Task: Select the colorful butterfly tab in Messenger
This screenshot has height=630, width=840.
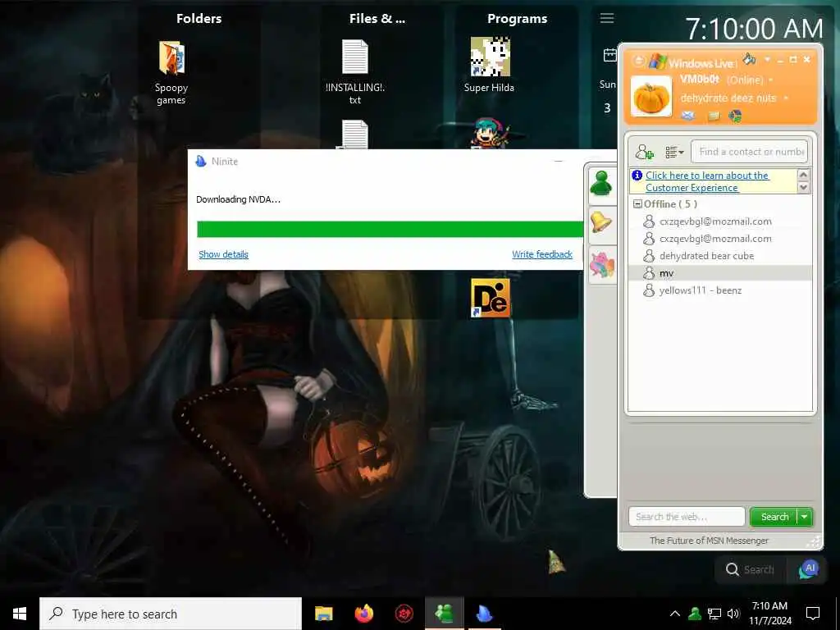Action: pyautogui.click(x=601, y=265)
